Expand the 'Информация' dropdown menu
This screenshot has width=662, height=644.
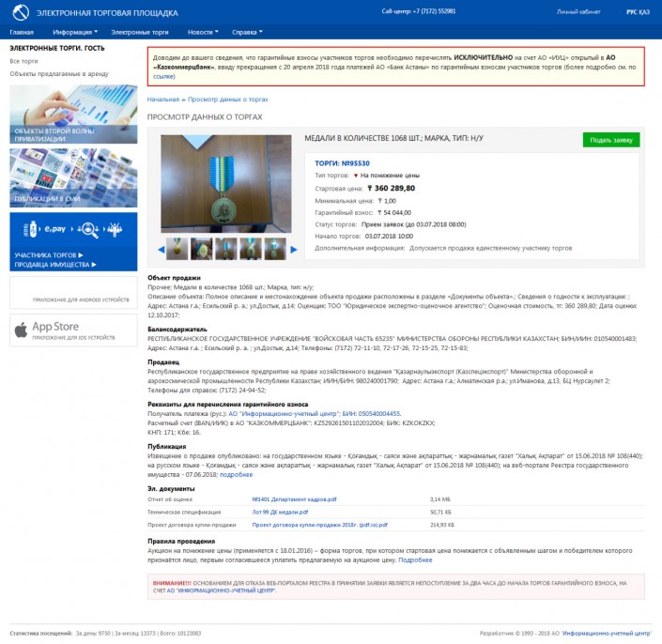coord(74,32)
